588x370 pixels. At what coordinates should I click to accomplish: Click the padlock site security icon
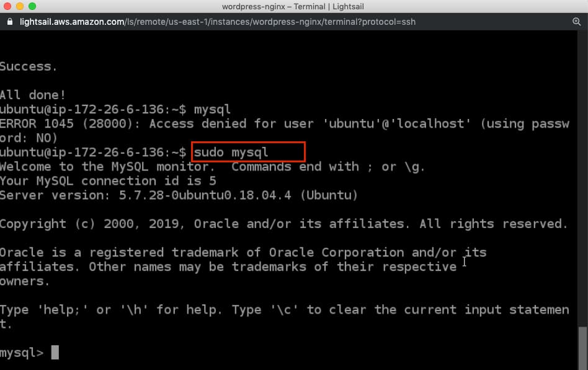(x=10, y=22)
